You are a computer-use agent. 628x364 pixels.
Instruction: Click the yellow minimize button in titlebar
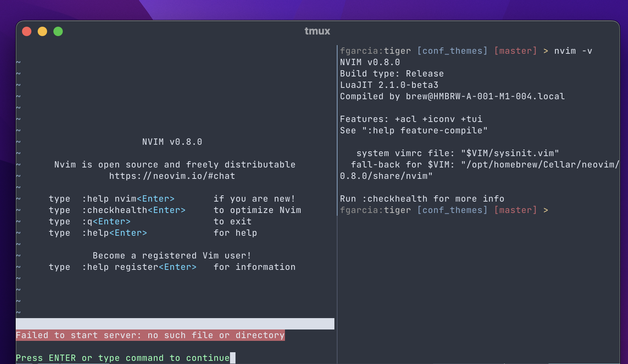click(x=42, y=31)
